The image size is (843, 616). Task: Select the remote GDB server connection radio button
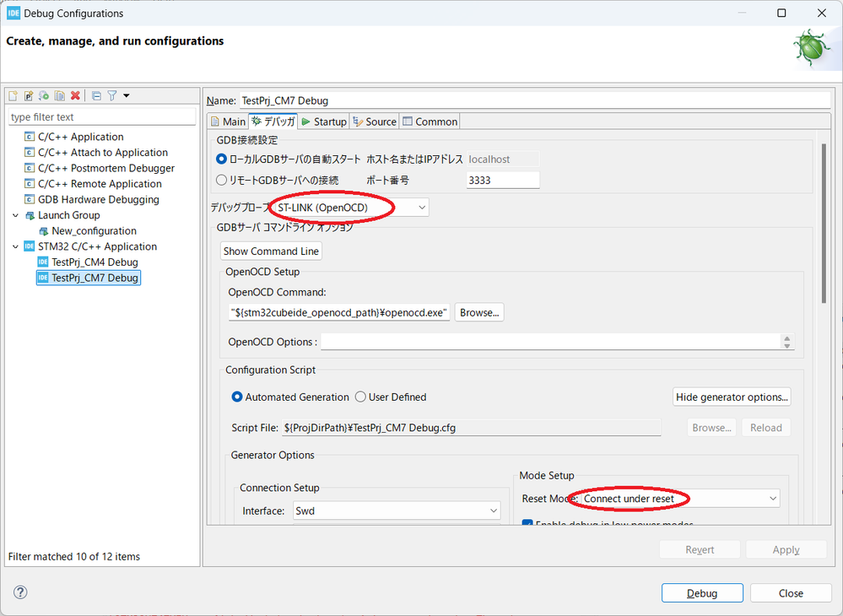[222, 180]
